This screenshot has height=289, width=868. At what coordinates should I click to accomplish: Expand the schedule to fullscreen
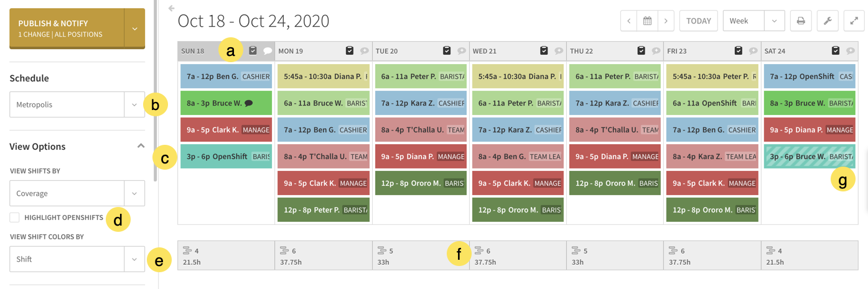pos(854,21)
